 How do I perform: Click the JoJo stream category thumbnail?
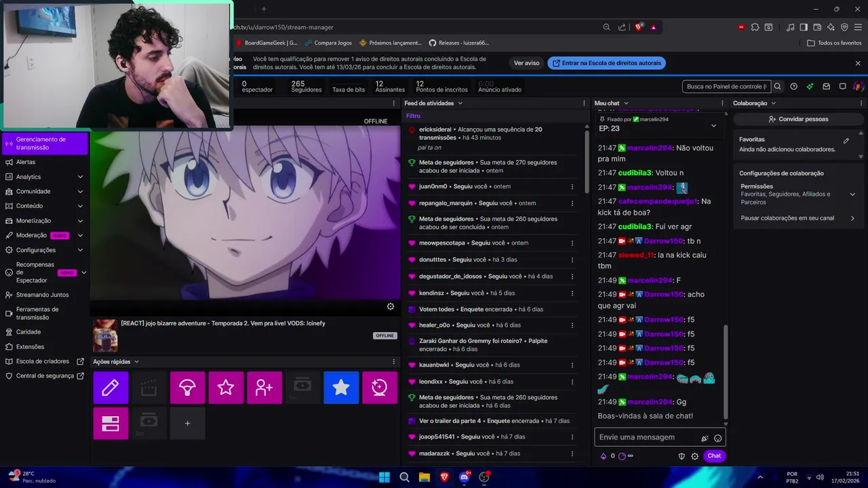[105, 335]
